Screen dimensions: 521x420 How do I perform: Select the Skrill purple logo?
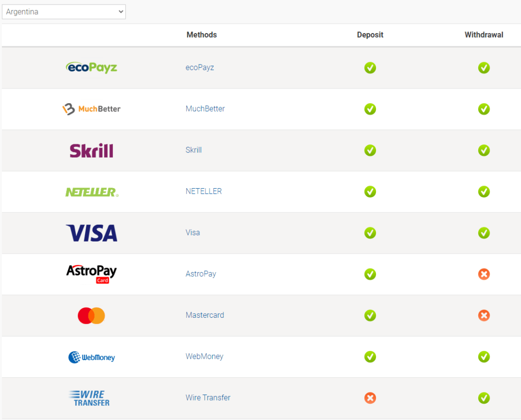click(x=92, y=151)
